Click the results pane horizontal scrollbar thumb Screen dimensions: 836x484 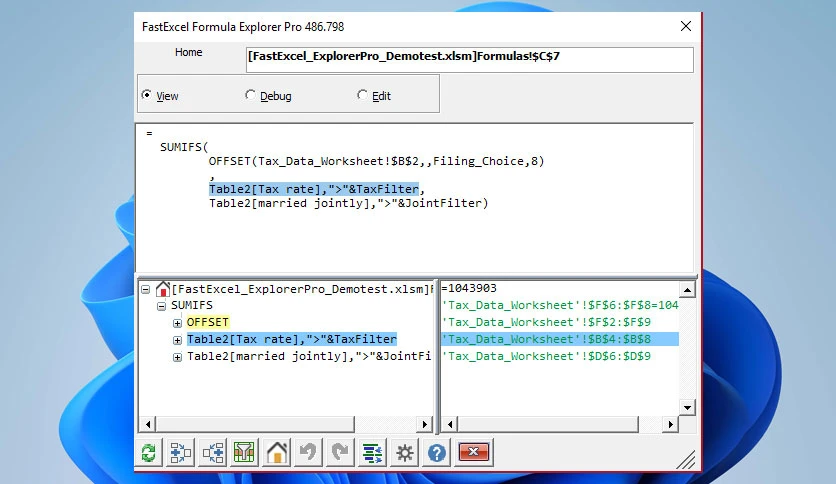point(548,424)
